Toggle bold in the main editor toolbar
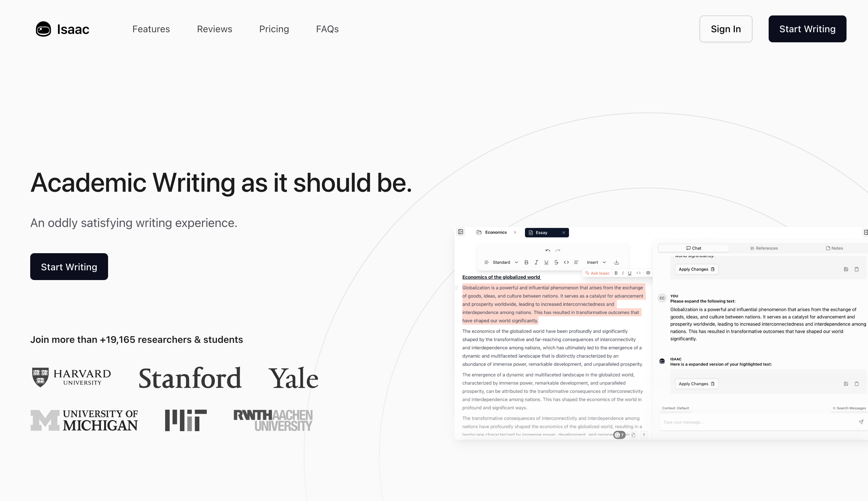 (526, 262)
